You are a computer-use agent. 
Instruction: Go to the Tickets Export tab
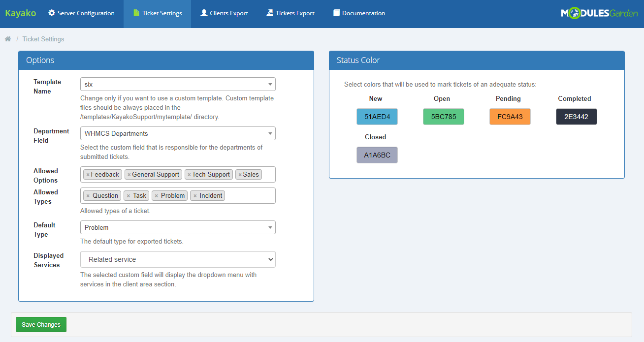tap(290, 14)
